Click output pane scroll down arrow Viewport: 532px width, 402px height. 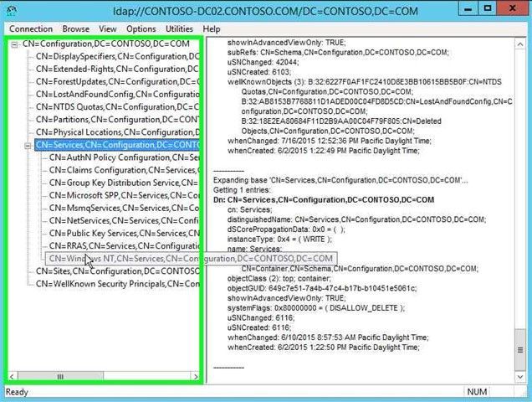click(x=520, y=377)
